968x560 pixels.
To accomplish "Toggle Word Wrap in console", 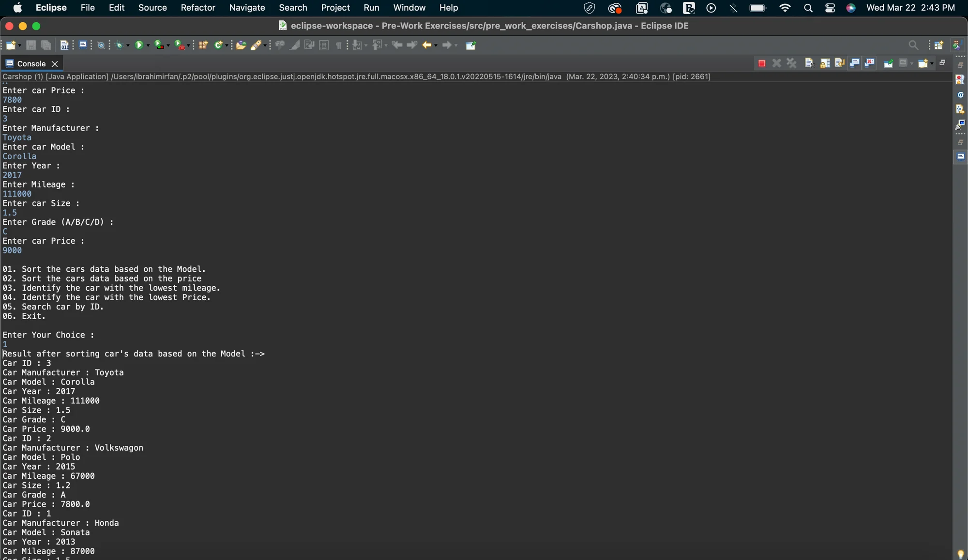I will [x=840, y=63].
